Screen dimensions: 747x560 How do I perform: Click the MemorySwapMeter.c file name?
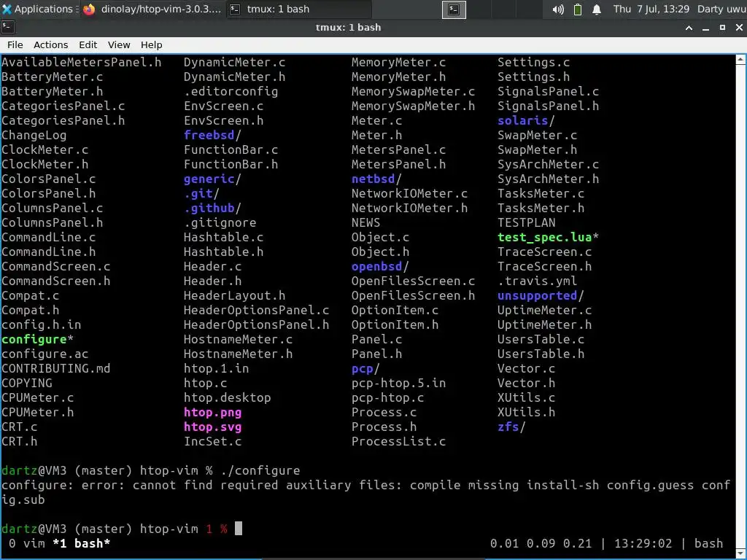(413, 91)
